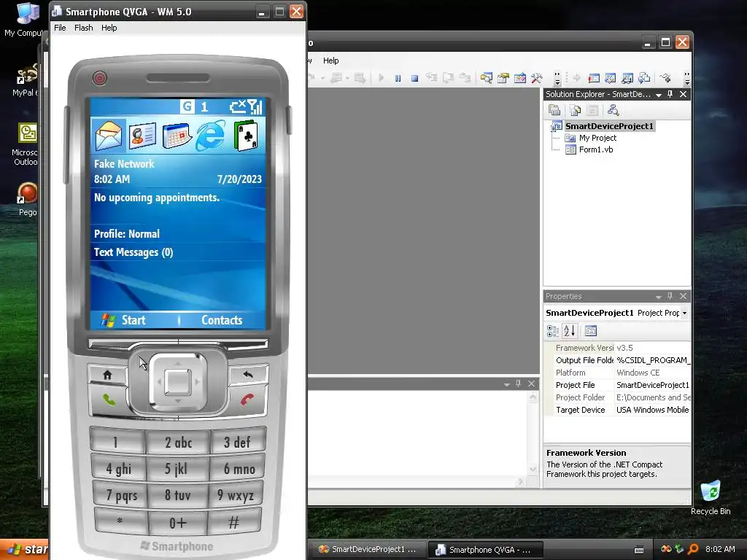Tap Contacts softkey on phone screen
747x560 pixels.
point(222,320)
